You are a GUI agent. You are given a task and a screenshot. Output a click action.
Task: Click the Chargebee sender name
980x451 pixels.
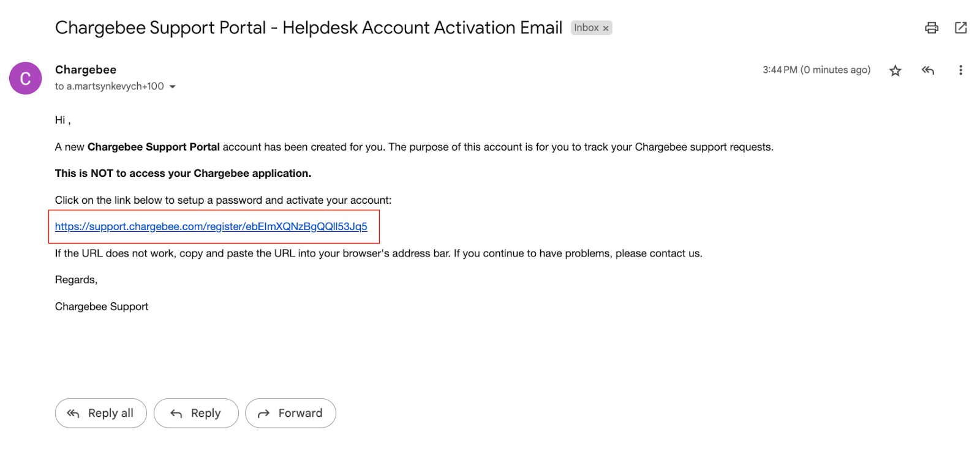tap(86, 70)
